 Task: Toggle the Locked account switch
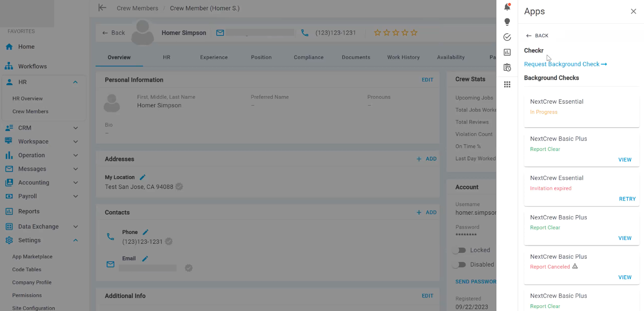click(459, 250)
